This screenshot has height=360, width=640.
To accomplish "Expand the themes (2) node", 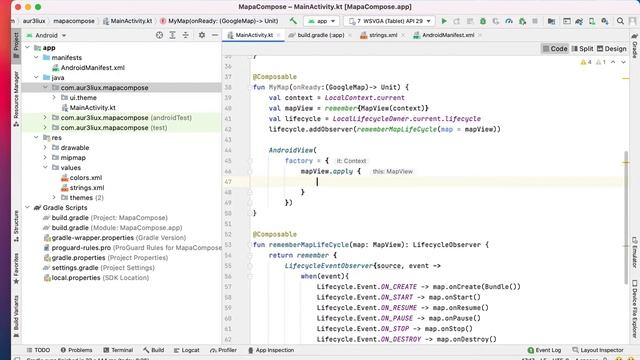I will pyautogui.click(x=54, y=198).
